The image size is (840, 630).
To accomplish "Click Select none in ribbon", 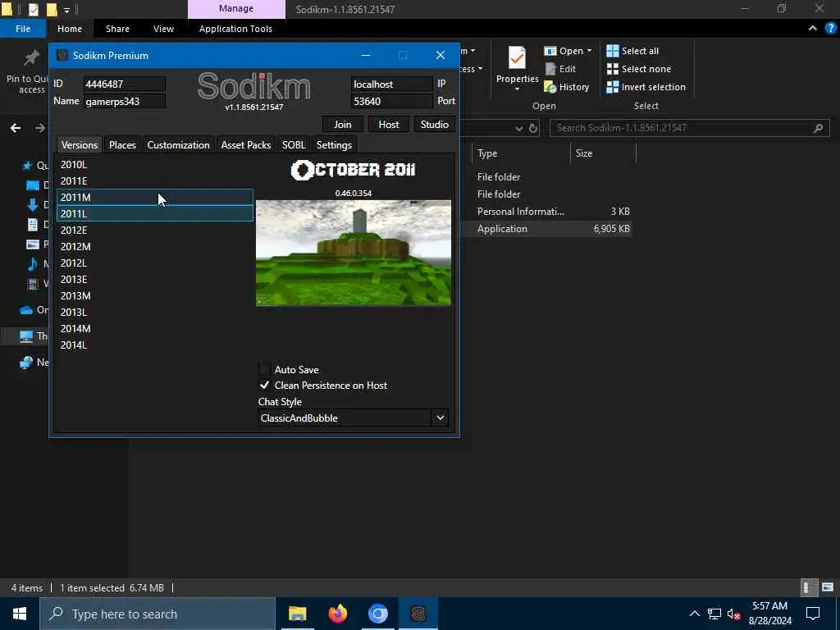I will coord(638,69).
